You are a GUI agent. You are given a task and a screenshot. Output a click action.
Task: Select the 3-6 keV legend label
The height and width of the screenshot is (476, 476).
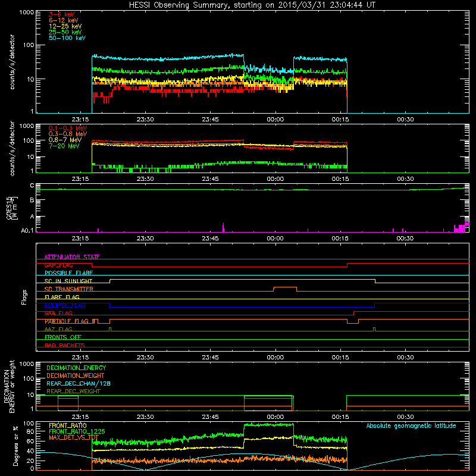[x=62, y=14]
